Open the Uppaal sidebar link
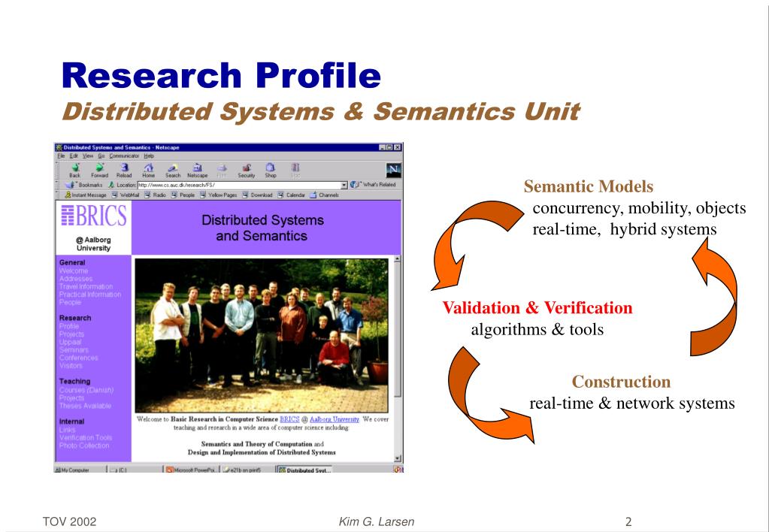The width and height of the screenshot is (769, 532). (x=70, y=342)
